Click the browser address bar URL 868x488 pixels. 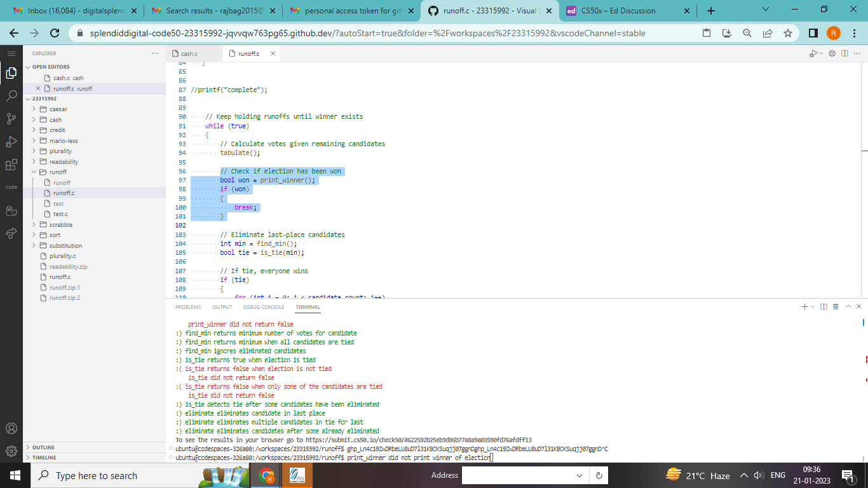pos(368,33)
